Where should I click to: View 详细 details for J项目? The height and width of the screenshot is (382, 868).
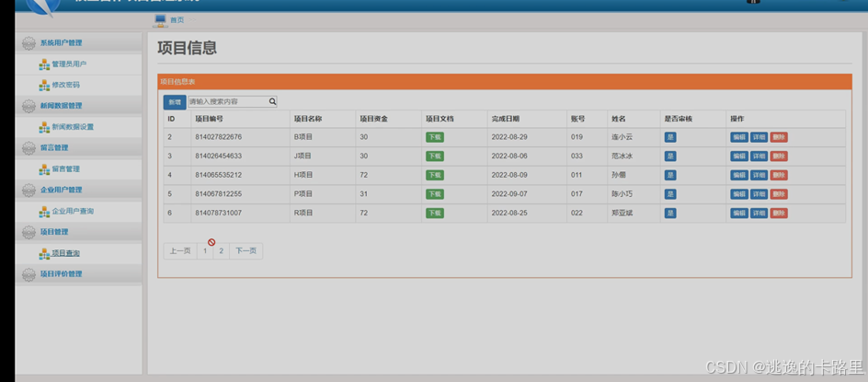pos(759,156)
